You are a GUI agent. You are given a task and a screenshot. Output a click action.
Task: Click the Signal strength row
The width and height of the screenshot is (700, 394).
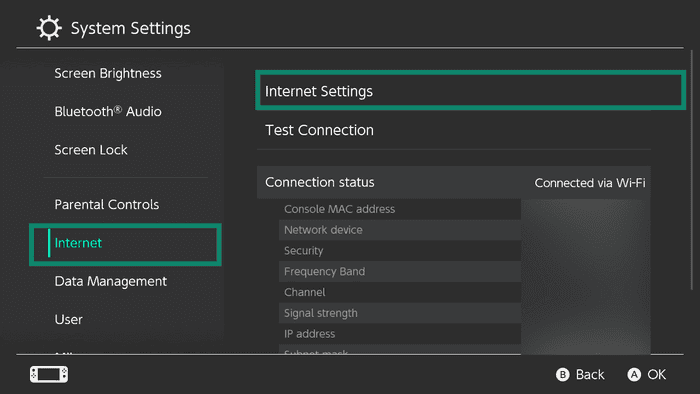click(x=400, y=313)
